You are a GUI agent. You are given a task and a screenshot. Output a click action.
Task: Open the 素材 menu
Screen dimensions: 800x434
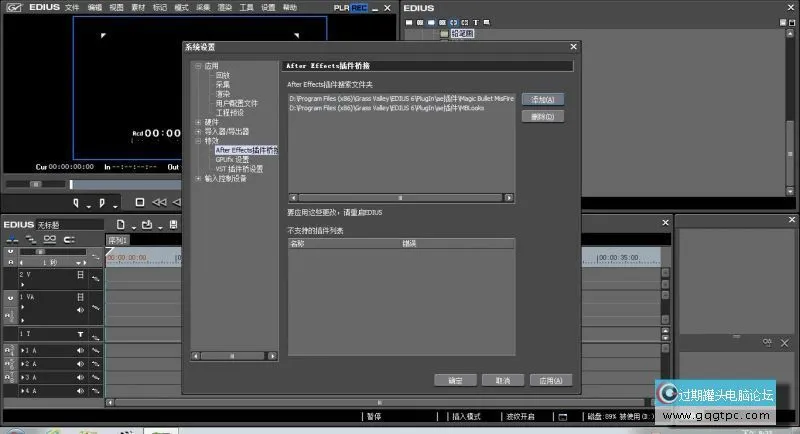coord(138,8)
